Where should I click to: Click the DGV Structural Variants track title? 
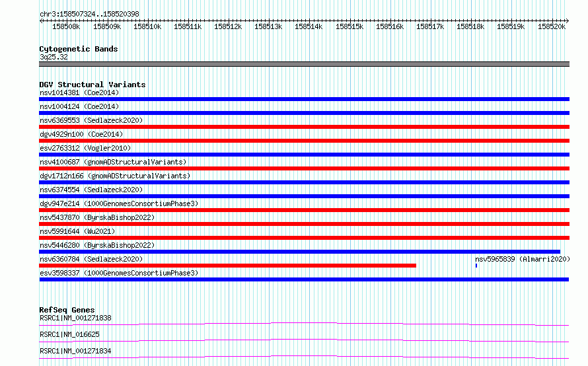tap(92, 85)
